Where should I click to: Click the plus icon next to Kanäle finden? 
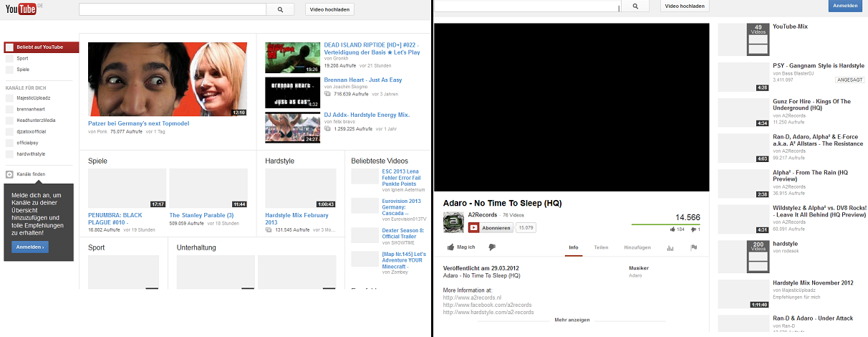(x=9, y=174)
